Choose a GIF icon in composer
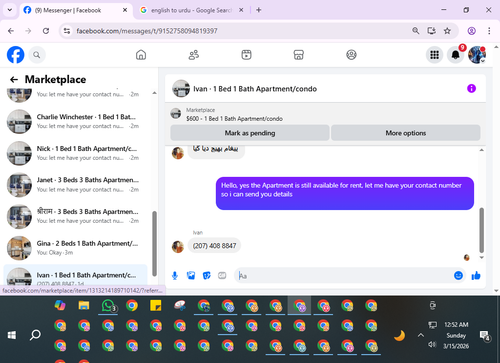Image resolution: width=500 pixels, height=363 pixels. (222, 276)
